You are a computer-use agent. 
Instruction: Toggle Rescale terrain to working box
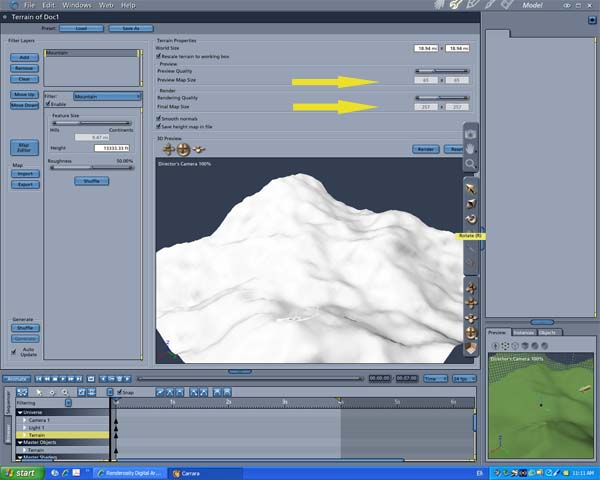tap(159, 57)
